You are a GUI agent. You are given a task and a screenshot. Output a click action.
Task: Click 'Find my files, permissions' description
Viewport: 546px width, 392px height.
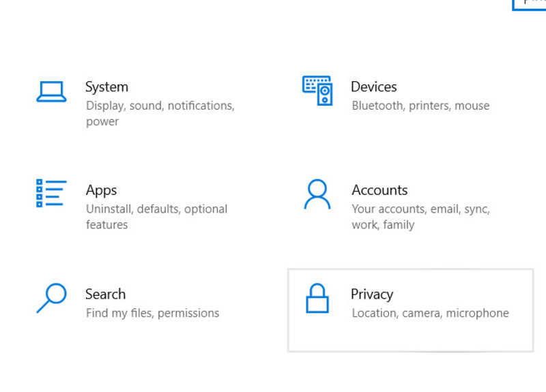point(152,313)
